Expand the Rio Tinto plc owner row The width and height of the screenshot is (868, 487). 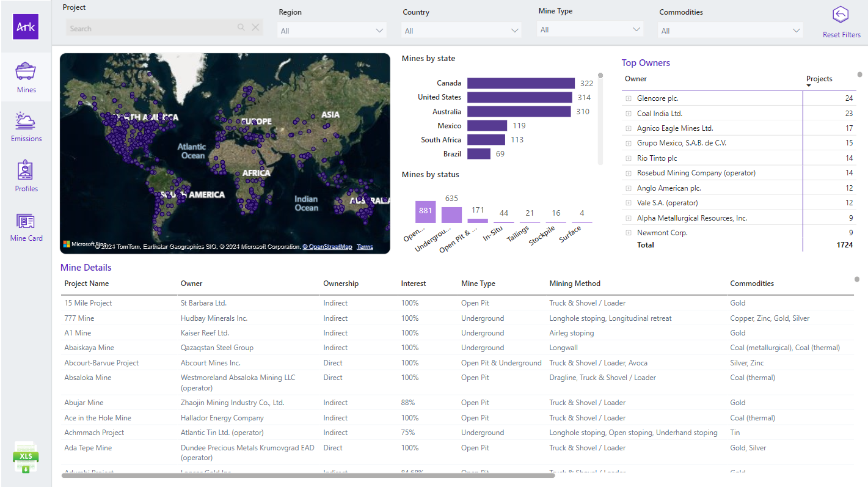(628, 158)
